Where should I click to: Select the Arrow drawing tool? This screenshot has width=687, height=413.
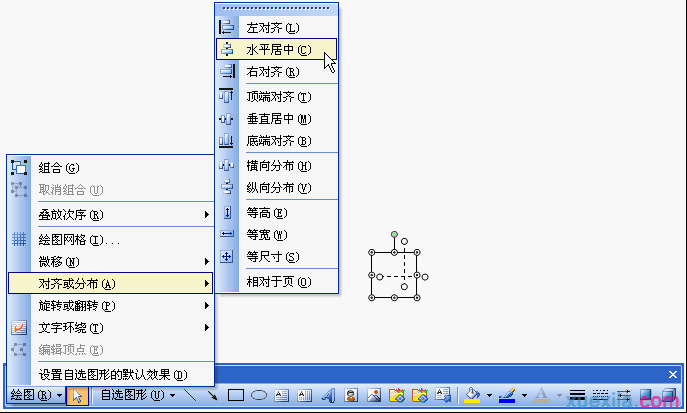(x=213, y=395)
